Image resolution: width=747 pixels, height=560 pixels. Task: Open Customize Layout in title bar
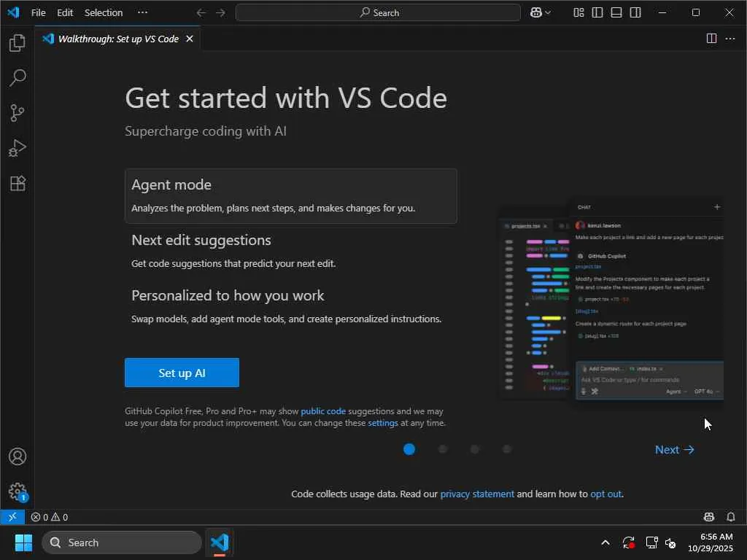pos(578,12)
